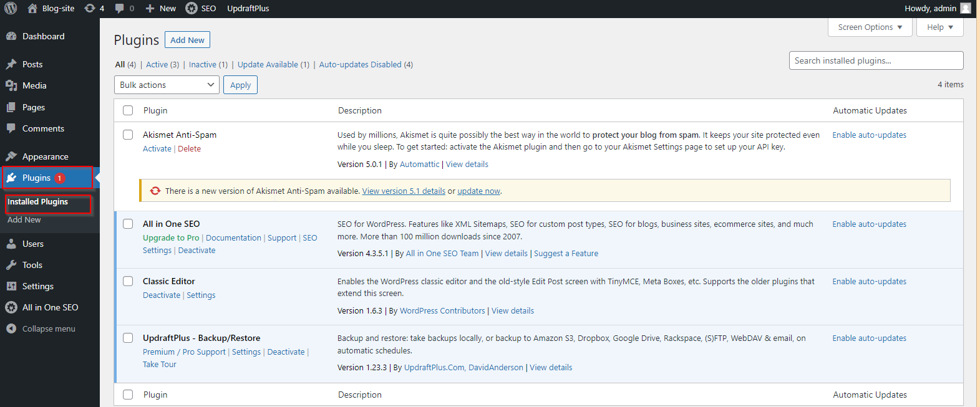Open WordPress Contributors author link
The height and width of the screenshot is (407, 980).
click(442, 310)
